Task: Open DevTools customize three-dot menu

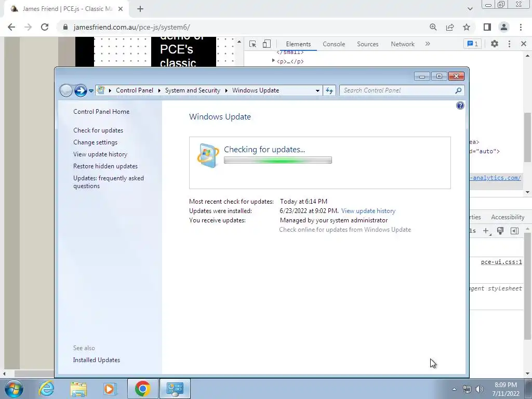Action: pyautogui.click(x=509, y=44)
